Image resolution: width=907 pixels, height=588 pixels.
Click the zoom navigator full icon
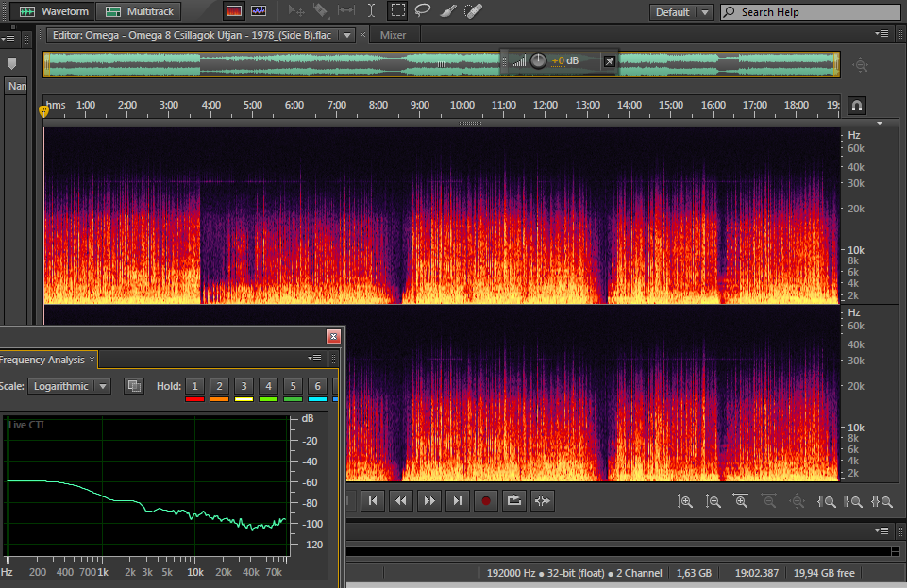[861, 65]
